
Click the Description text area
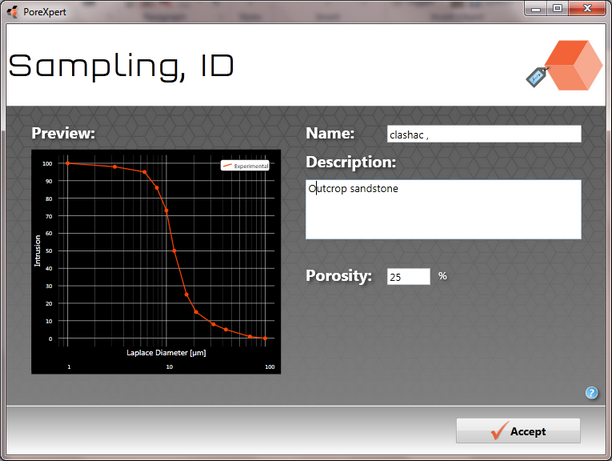click(443, 209)
